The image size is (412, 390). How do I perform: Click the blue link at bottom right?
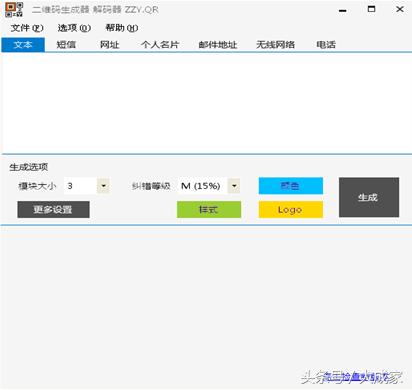pos(357,377)
